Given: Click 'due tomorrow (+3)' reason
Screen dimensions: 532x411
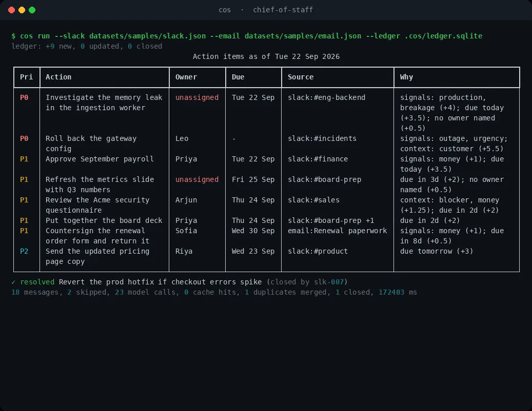Looking at the screenshot, I should (x=436, y=252).
